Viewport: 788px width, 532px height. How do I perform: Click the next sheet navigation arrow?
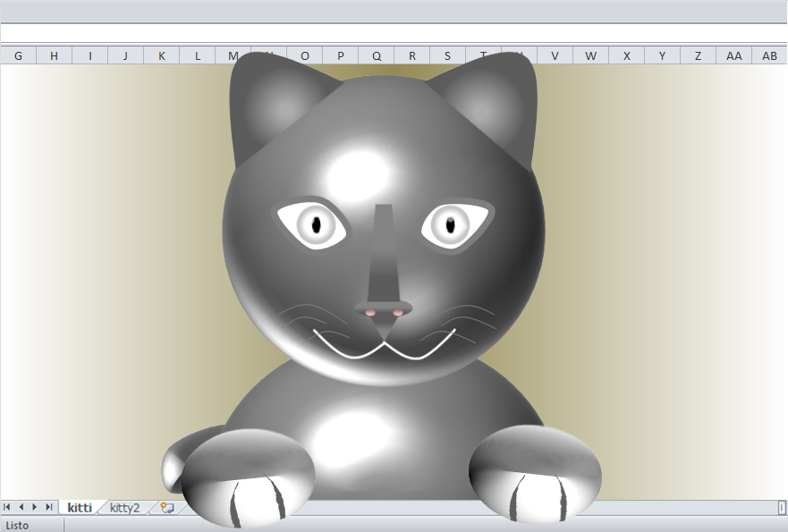coord(35,507)
